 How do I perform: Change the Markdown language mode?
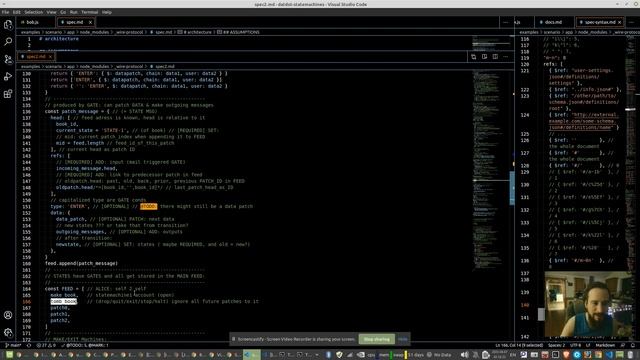pyautogui.click(x=605, y=345)
